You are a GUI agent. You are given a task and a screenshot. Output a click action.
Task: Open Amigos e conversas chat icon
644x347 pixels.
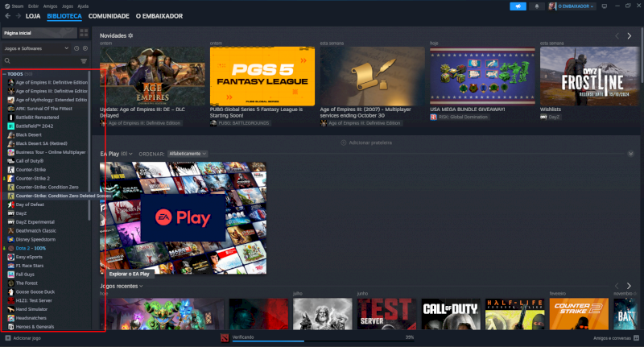pos(636,338)
